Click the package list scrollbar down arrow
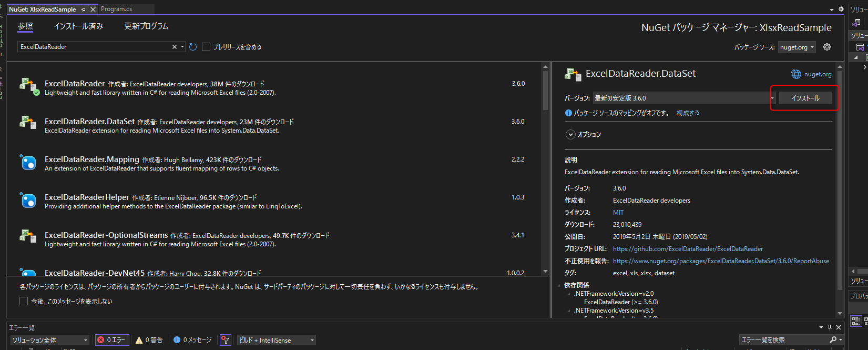 click(x=546, y=272)
